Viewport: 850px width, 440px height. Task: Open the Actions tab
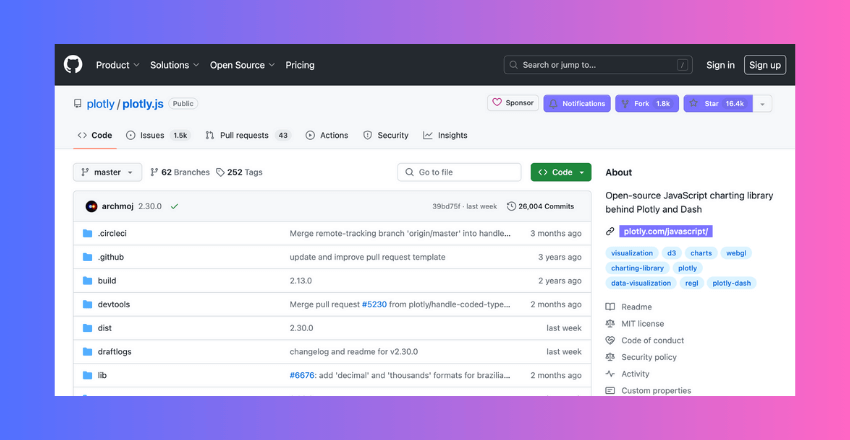[327, 135]
